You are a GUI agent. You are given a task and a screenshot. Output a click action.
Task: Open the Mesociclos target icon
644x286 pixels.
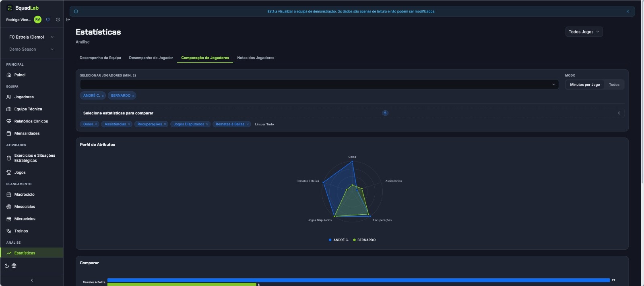tap(9, 207)
